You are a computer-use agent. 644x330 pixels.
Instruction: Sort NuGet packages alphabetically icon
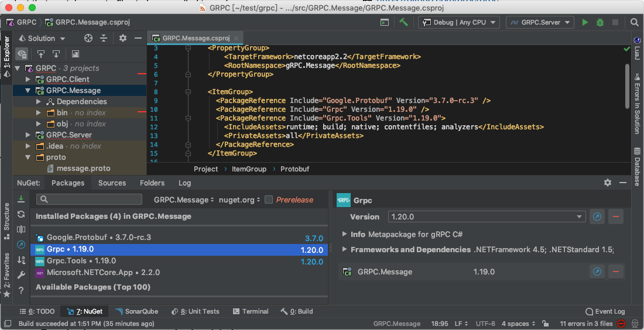point(20,260)
